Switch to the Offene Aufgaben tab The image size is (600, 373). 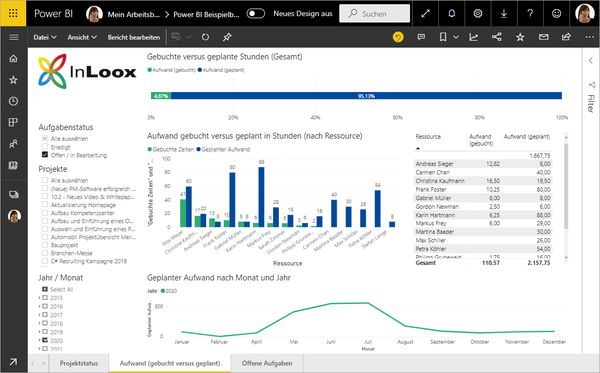tap(267, 363)
